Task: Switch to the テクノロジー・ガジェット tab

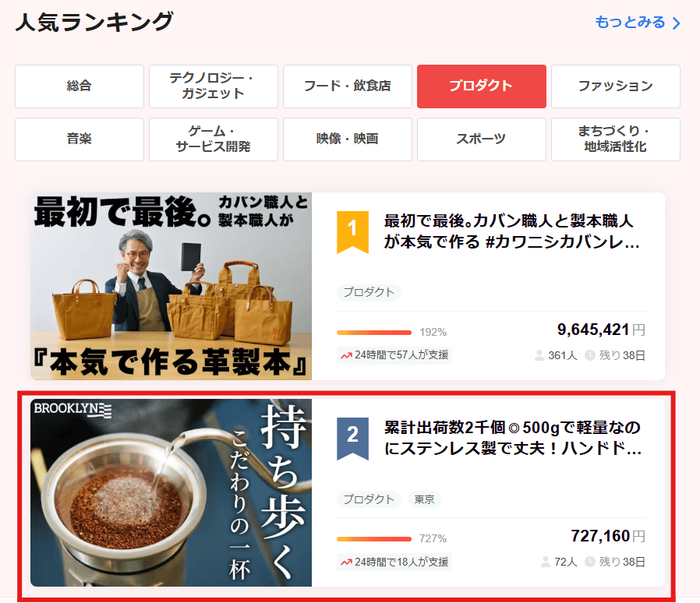Action: click(x=214, y=86)
